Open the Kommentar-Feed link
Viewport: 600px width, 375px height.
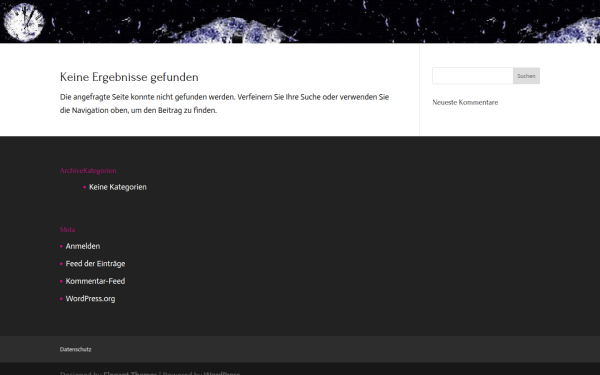(x=95, y=281)
